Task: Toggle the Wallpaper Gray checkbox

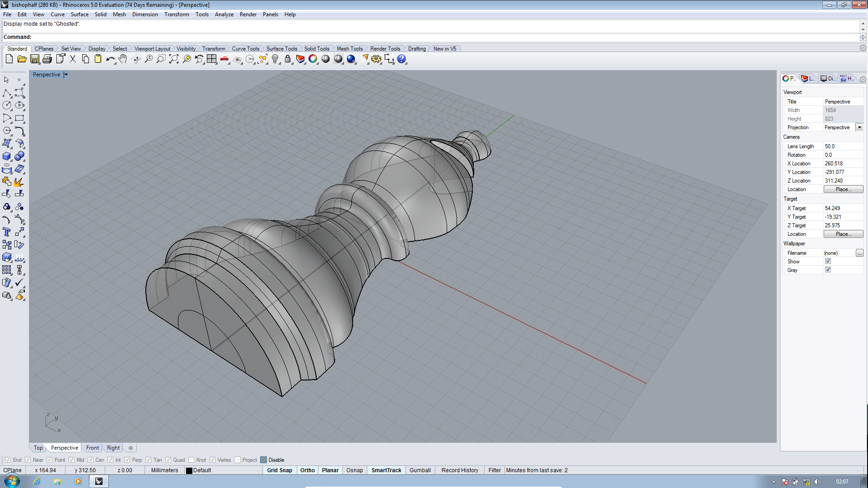Action: pos(828,270)
